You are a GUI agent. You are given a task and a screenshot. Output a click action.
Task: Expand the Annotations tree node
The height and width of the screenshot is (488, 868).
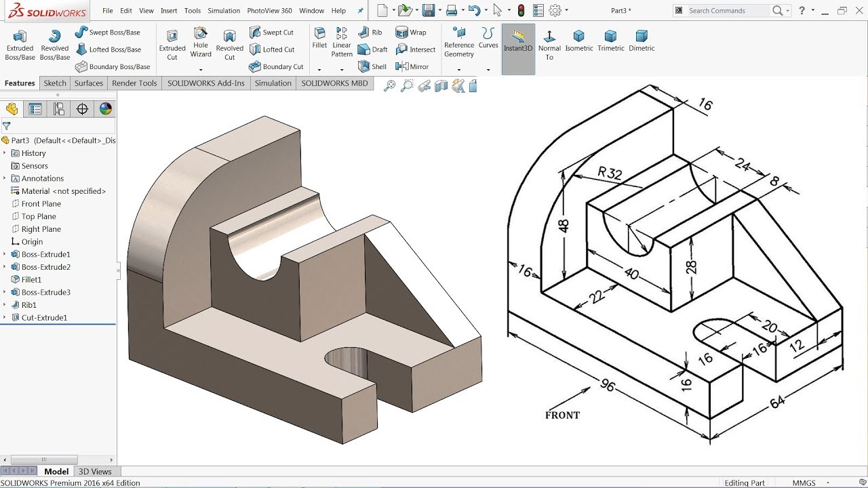pos(5,179)
